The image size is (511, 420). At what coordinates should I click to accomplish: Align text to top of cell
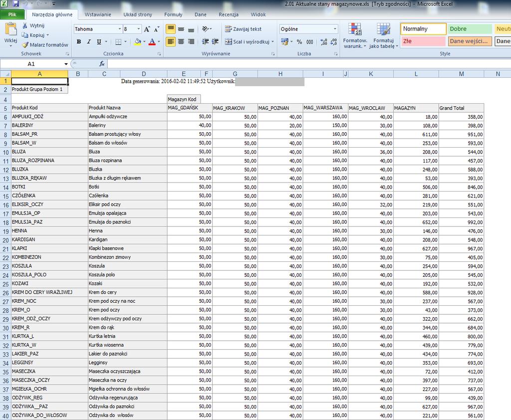171,29
